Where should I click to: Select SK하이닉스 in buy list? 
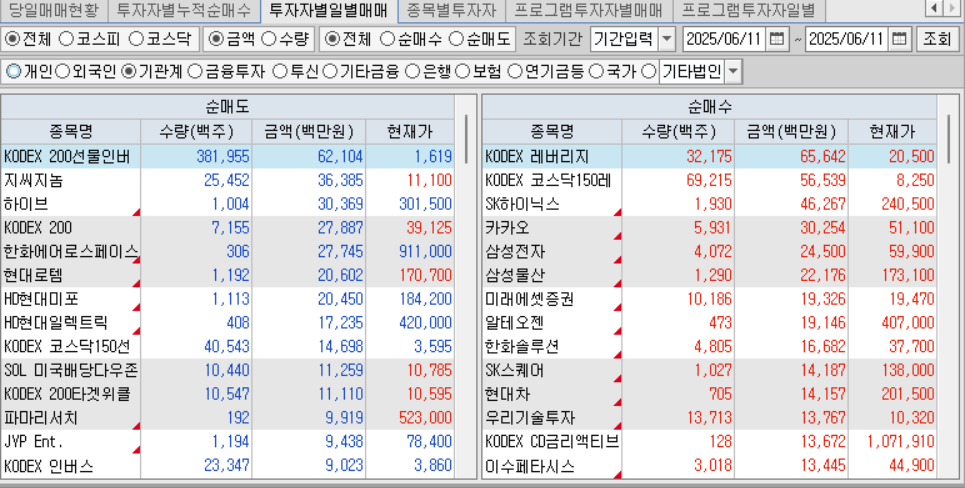click(x=709, y=204)
